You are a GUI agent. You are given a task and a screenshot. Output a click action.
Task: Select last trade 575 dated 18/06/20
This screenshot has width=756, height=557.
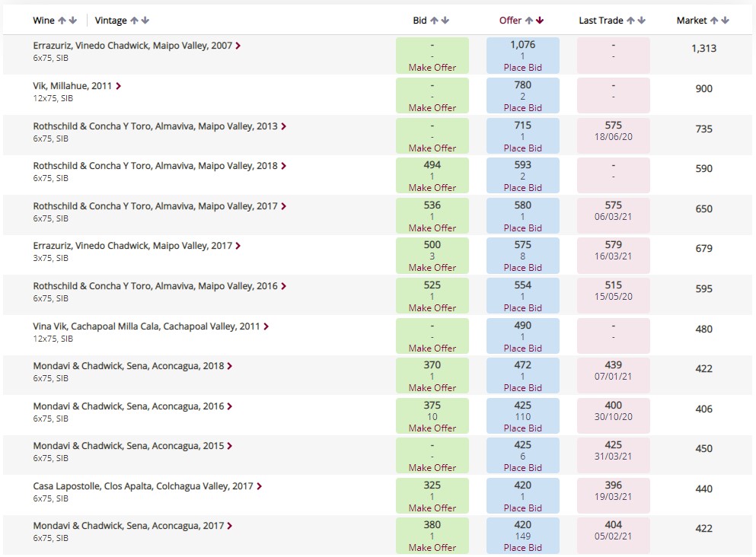coord(614,136)
